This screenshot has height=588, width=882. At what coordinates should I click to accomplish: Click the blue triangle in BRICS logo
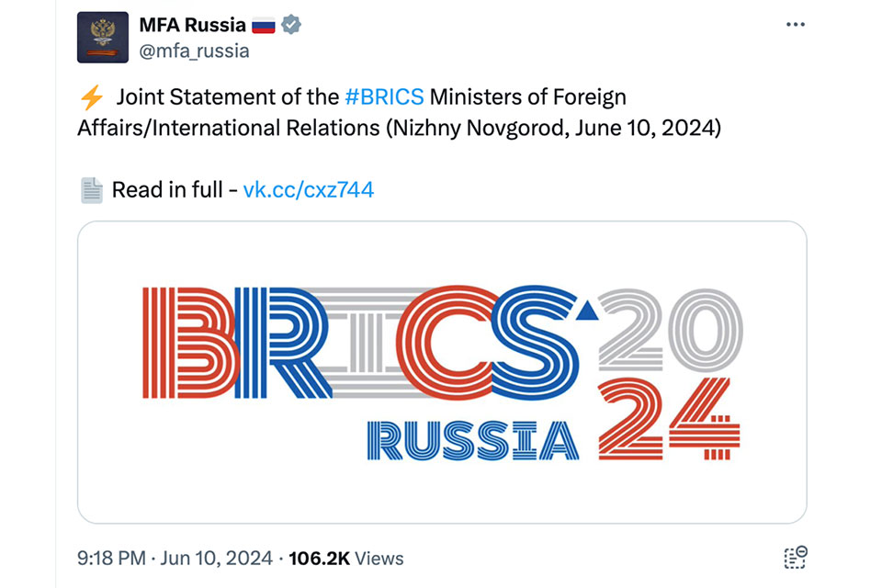coord(587,311)
